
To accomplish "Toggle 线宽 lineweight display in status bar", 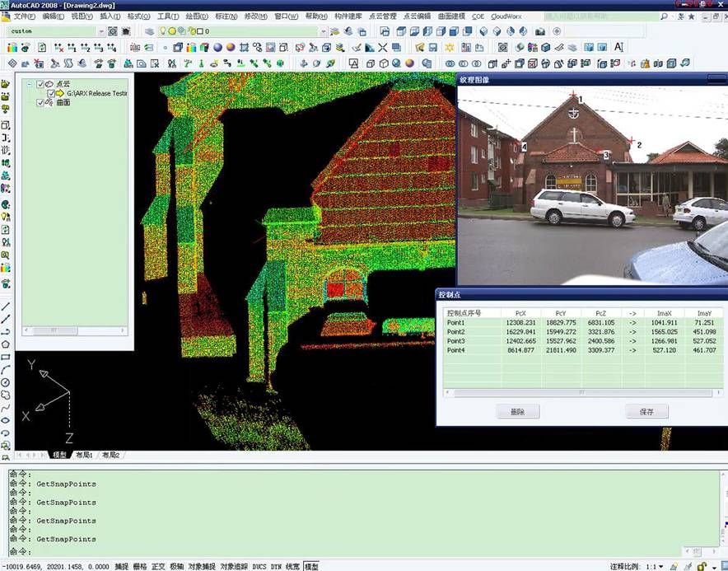I will [292, 566].
